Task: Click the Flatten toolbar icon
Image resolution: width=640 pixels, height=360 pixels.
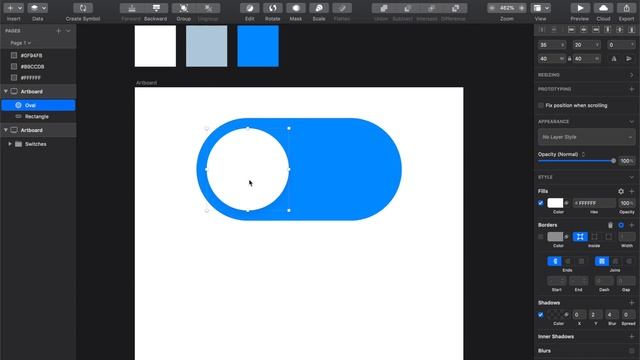Action: tap(342, 8)
